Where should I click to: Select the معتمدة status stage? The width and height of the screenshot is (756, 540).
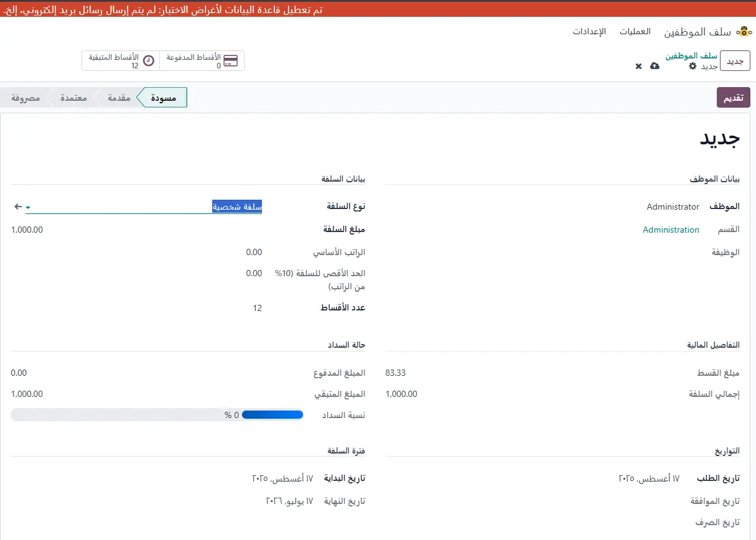tap(73, 98)
